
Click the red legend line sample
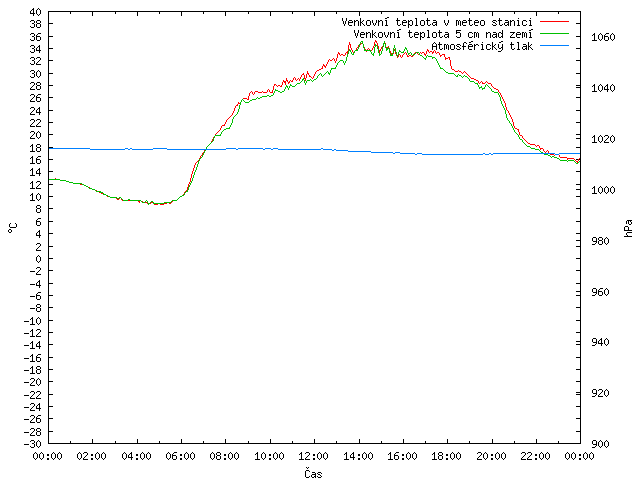554,22
